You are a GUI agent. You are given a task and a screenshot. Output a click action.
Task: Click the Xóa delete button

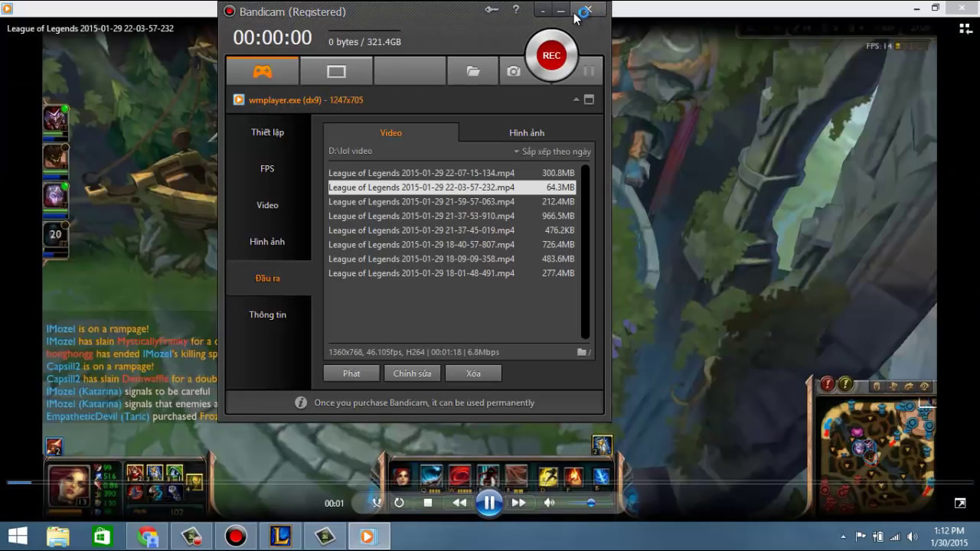[x=473, y=373]
